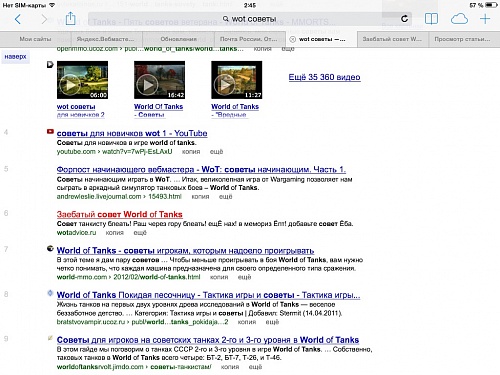Screen dimensions: 500x375
Task: Open 'копия' for livejournal result
Action: pos(200,197)
